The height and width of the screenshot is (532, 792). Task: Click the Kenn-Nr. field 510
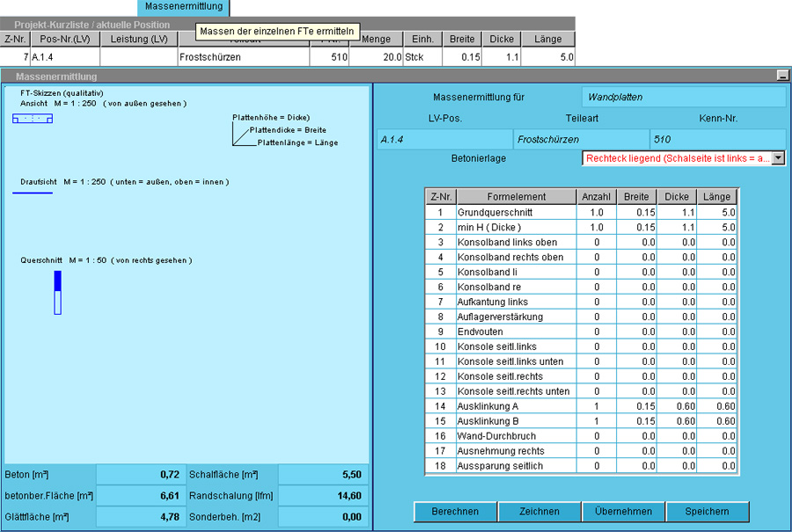pyautogui.click(x=718, y=139)
